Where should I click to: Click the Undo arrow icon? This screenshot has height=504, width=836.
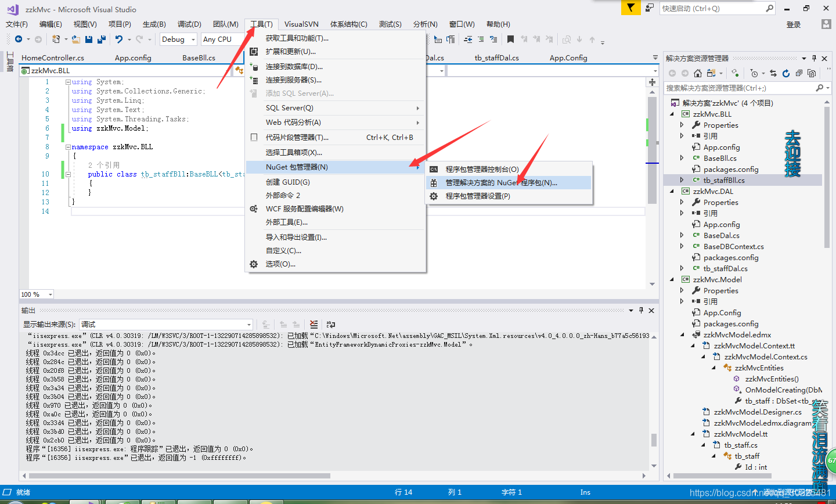[x=119, y=39]
